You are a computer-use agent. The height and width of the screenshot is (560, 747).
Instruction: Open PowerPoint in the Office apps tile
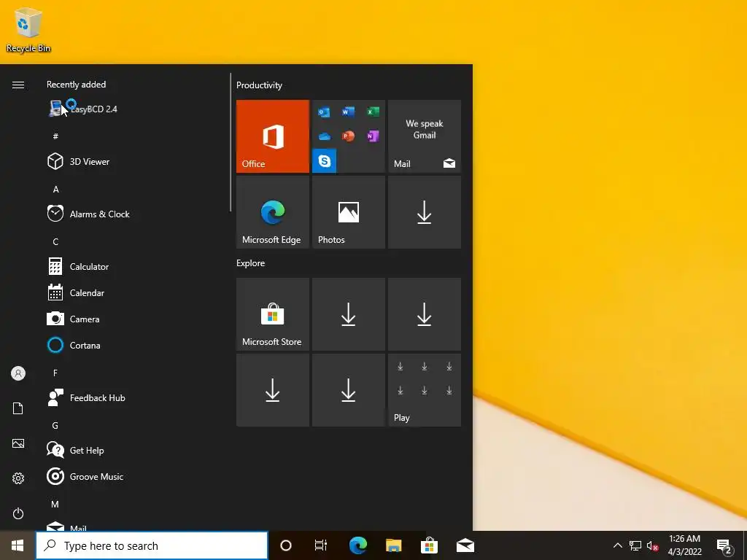tap(348, 136)
